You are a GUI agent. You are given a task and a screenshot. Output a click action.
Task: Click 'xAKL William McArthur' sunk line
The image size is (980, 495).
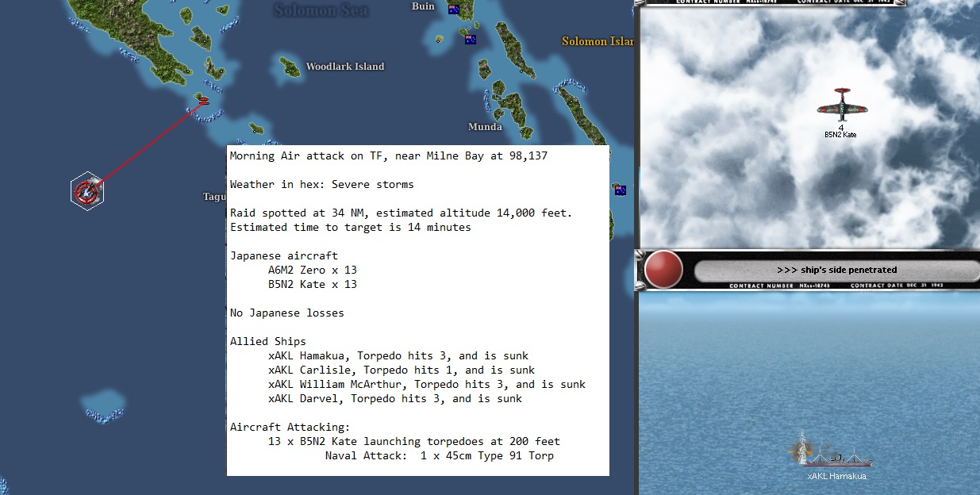[427, 385]
